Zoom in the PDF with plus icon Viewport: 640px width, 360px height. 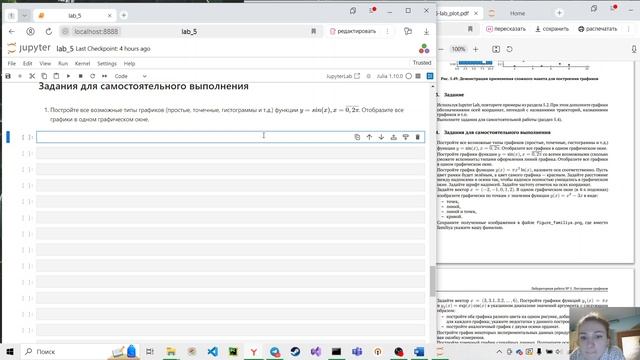pyautogui.click(x=476, y=49)
